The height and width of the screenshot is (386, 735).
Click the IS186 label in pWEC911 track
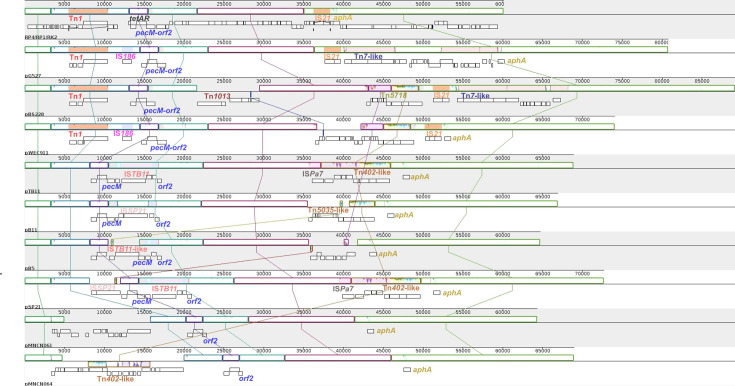click(x=123, y=134)
